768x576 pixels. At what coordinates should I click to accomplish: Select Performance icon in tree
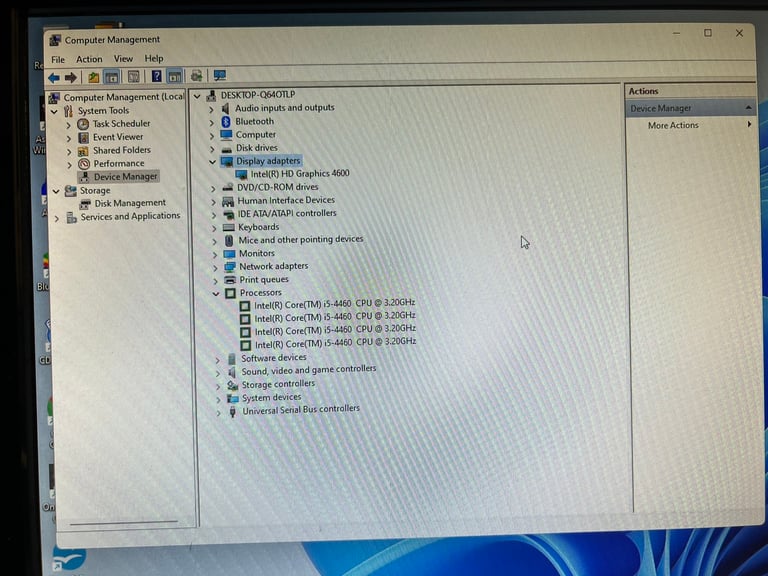84,164
